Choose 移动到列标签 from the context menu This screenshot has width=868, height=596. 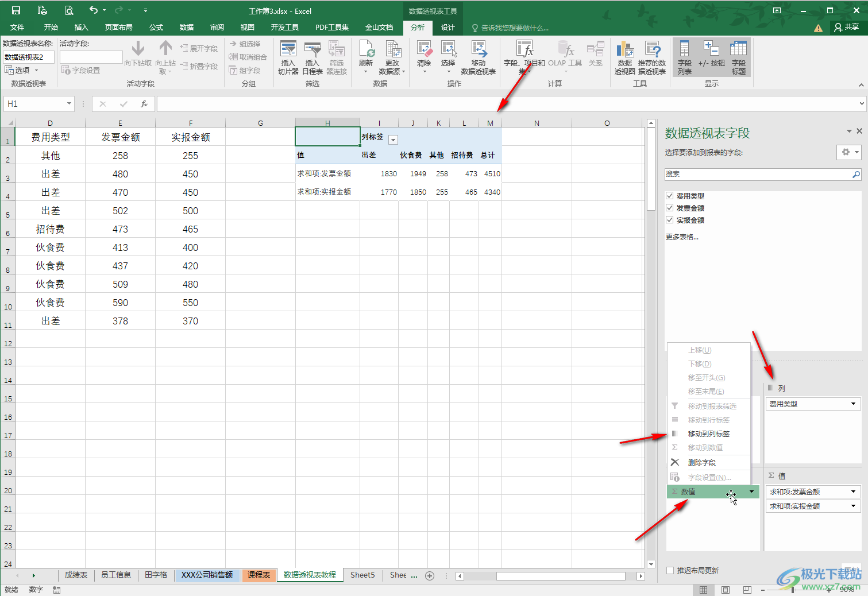[709, 434]
